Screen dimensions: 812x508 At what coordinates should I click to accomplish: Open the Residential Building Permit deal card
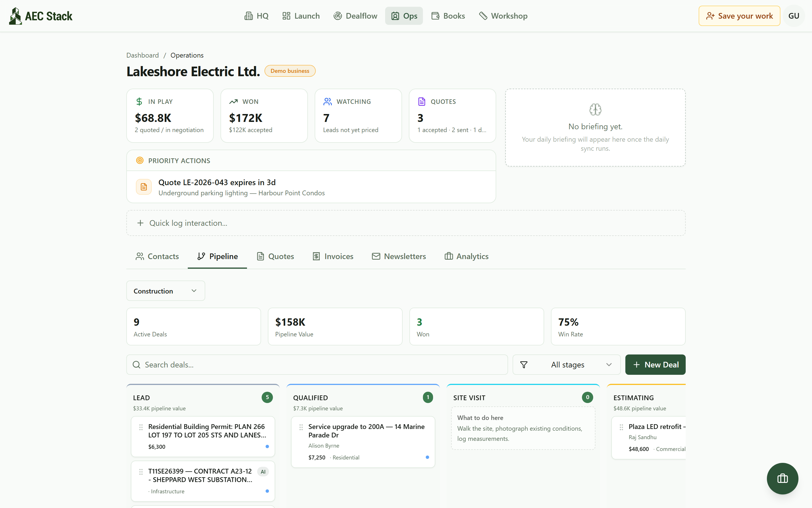pyautogui.click(x=203, y=436)
